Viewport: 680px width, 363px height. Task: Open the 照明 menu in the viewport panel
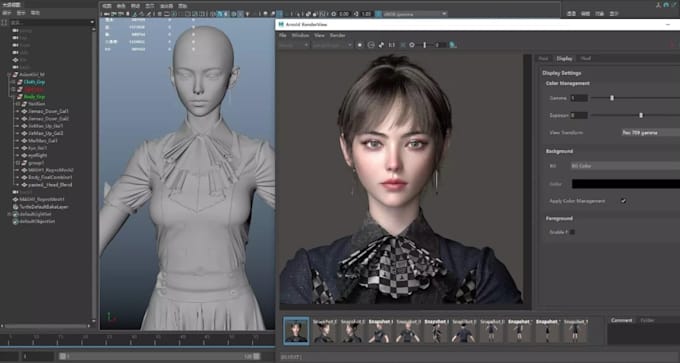[135, 6]
